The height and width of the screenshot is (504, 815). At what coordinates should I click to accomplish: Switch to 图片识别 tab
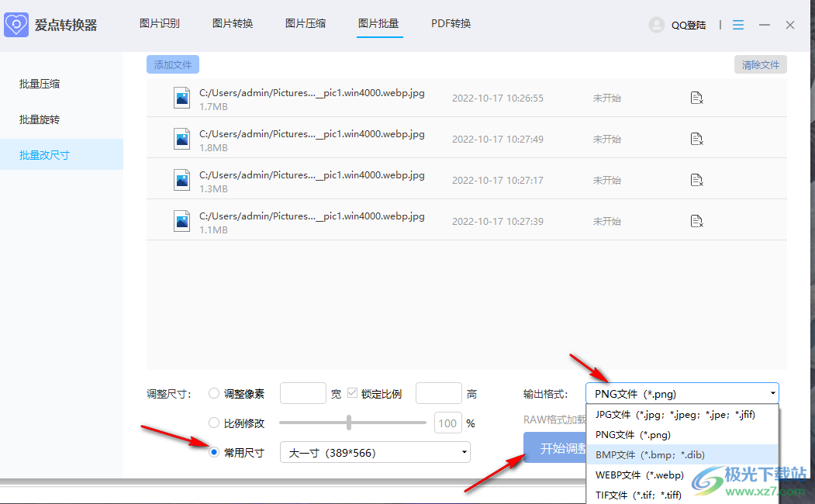pyautogui.click(x=160, y=23)
